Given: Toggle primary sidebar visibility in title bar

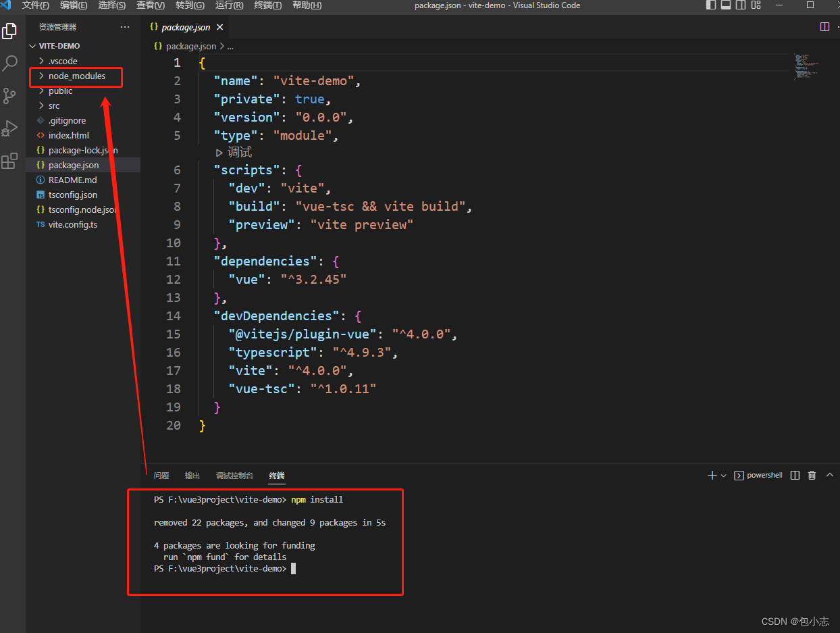Looking at the screenshot, I should click(x=711, y=5).
